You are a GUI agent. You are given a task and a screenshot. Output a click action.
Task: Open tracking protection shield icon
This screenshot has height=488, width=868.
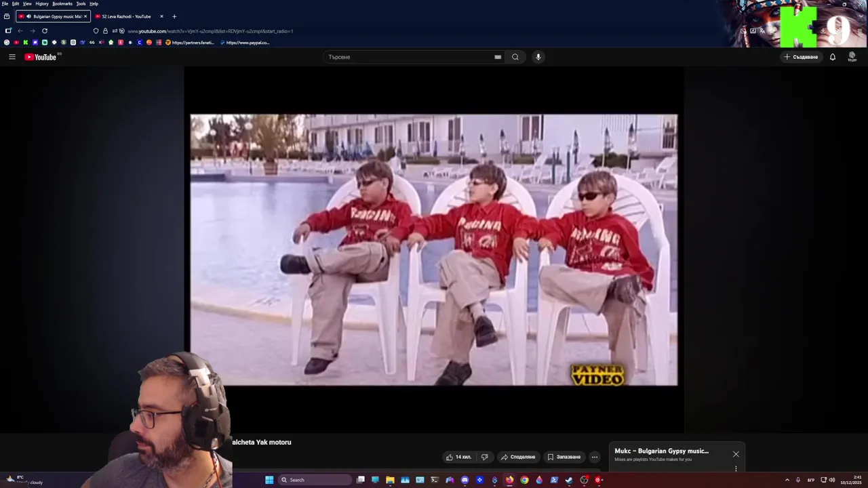tap(96, 30)
